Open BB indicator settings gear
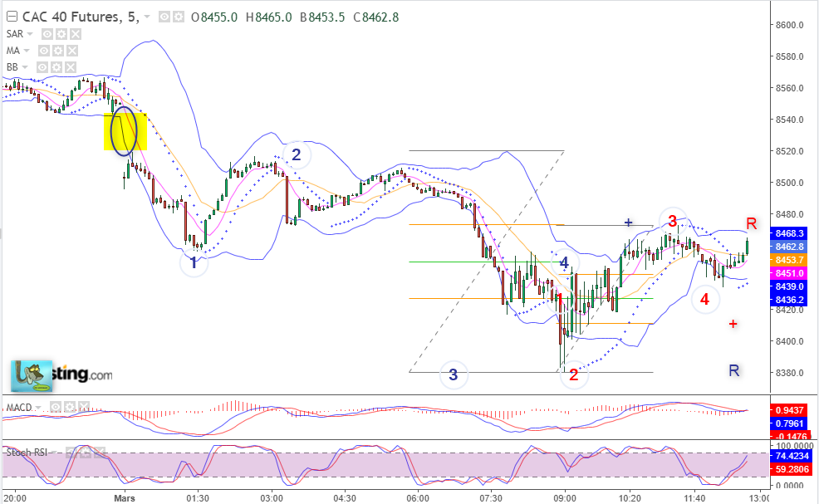This screenshot has width=819, height=504. 56,67
